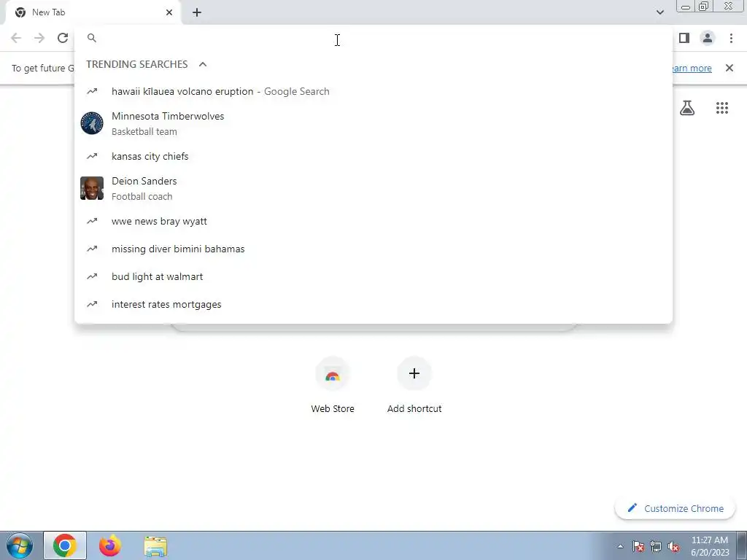Screen dimensions: 747x560
Task: Open the Windows Start menu
Action: pyautogui.click(x=20, y=545)
